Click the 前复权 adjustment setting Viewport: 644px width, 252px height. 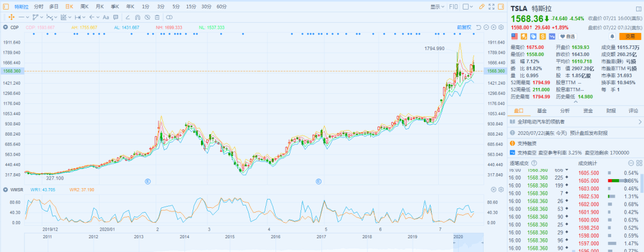pyautogui.click(x=464, y=27)
